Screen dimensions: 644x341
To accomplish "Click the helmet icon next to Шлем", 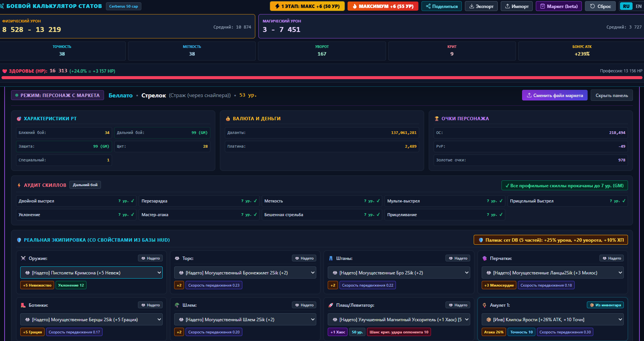I will 177,305.
